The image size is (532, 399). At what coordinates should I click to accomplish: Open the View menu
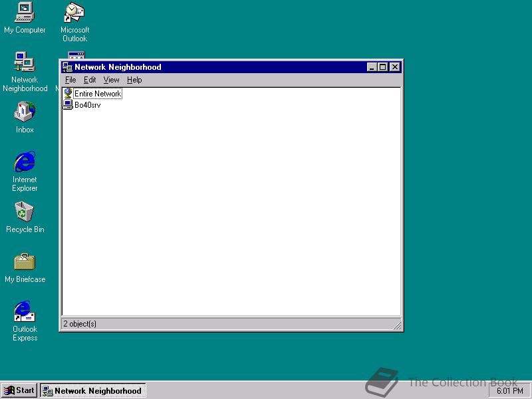[x=111, y=80]
